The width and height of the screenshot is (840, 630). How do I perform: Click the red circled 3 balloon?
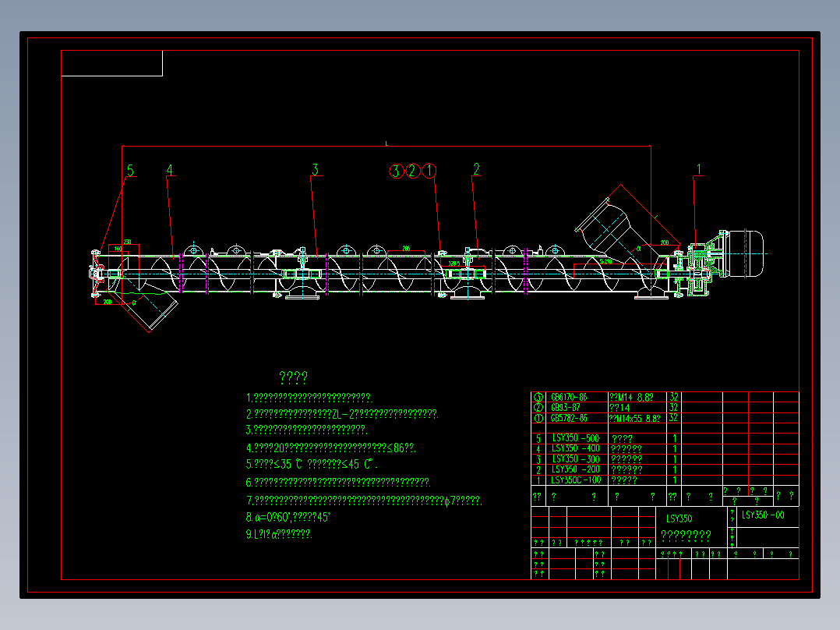point(396,171)
